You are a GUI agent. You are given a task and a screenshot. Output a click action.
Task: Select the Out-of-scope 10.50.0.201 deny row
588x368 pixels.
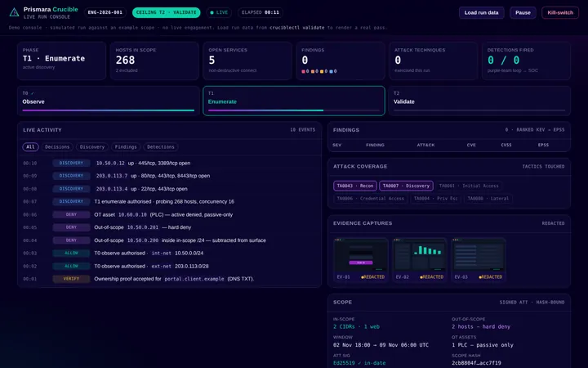click(170, 227)
